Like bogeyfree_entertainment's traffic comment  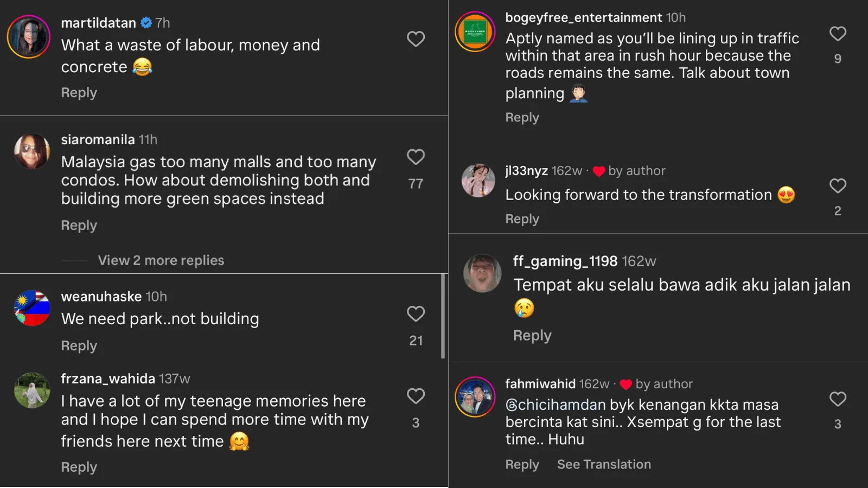(838, 34)
